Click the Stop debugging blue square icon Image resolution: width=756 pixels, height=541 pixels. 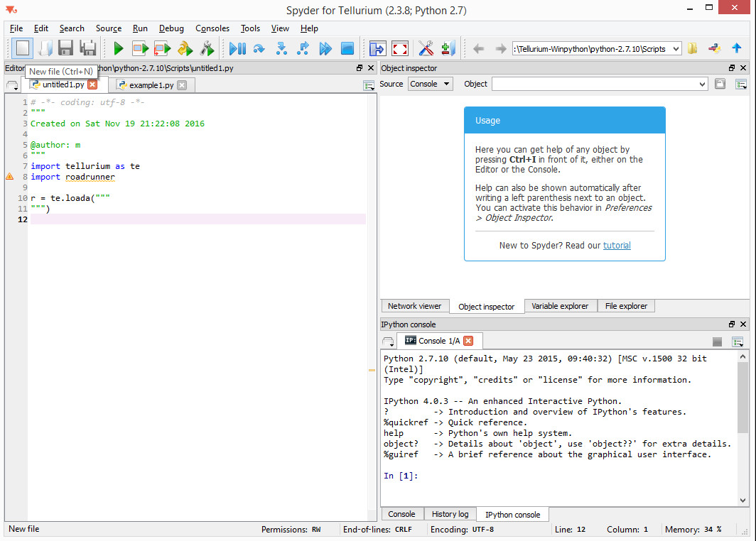347,49
